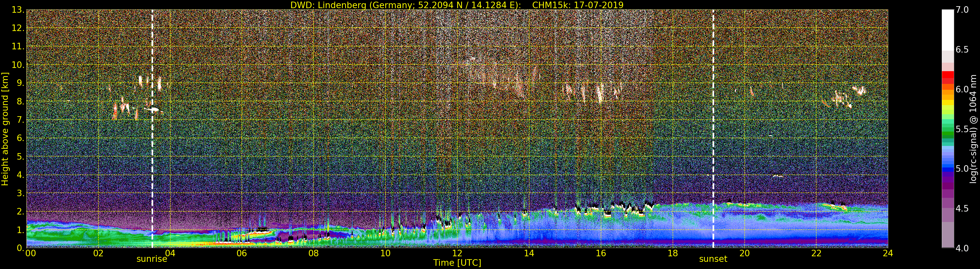This screenshot has height=269, width=980.
Task: Click the blue segment of the colorbar
Action: pyautogui.click(x=948, y=170)
